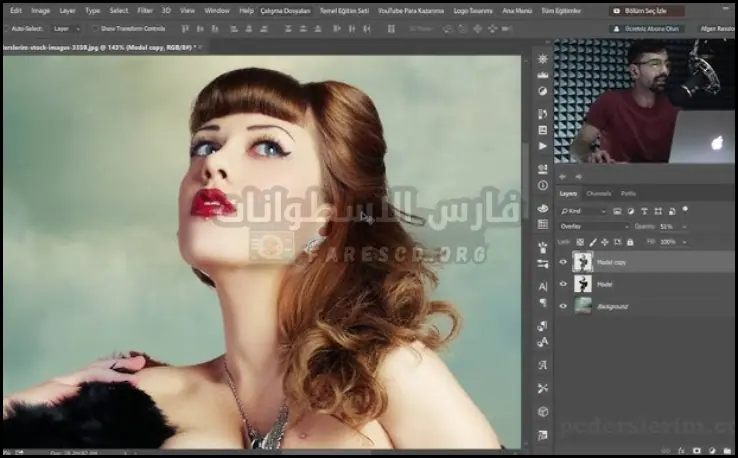Hide the Background layer
Screen dimensions: 738x458
[563, 306]
